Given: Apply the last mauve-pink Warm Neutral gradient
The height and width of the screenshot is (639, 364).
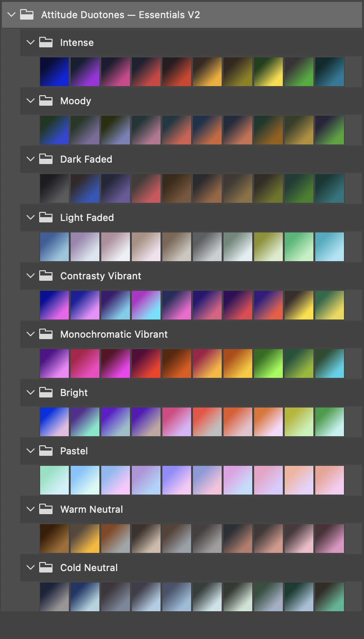Looking at the screenshot, I should tap(329, 539).
